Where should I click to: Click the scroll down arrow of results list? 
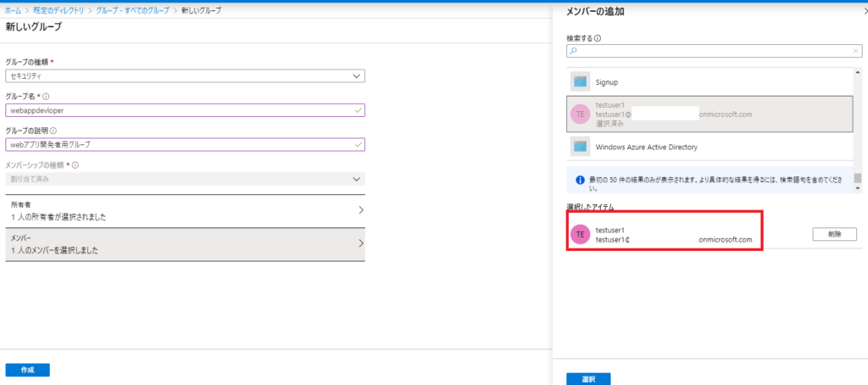point(858,189)
